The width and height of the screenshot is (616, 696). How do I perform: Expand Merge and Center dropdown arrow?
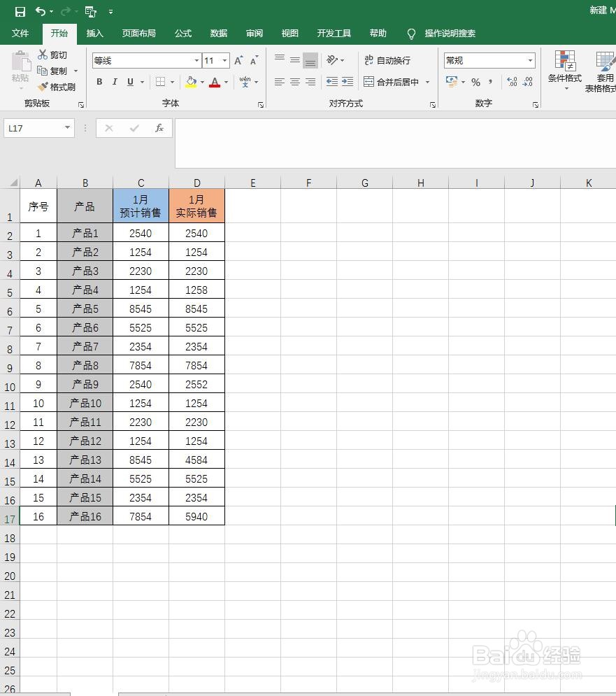tap(427, 82)
